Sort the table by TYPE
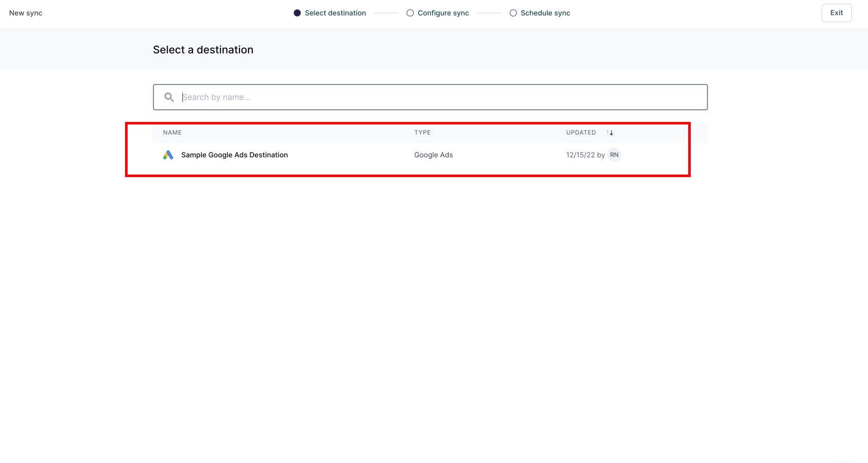868x463 pixels. (x=422, y=132)
